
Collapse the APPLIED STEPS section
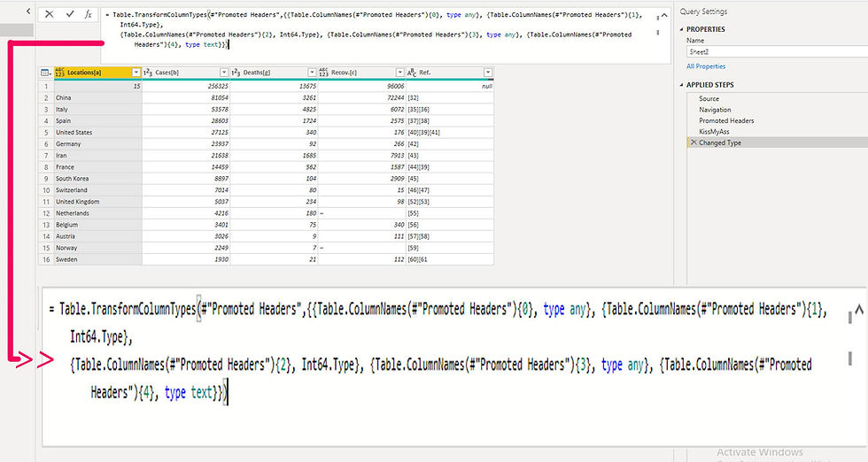[681, 85]
